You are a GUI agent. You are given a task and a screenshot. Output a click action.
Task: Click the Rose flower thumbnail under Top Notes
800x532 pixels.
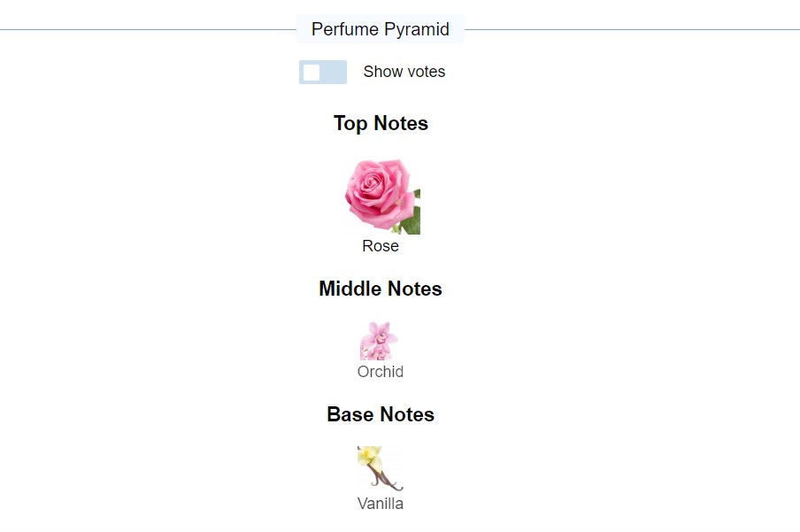coord(381,195)
